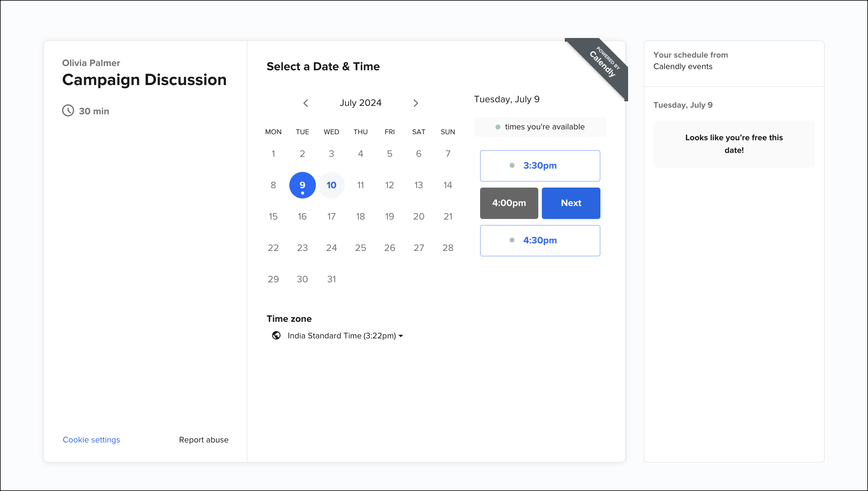Click the times you're available legend

click(x=540, y=127)
